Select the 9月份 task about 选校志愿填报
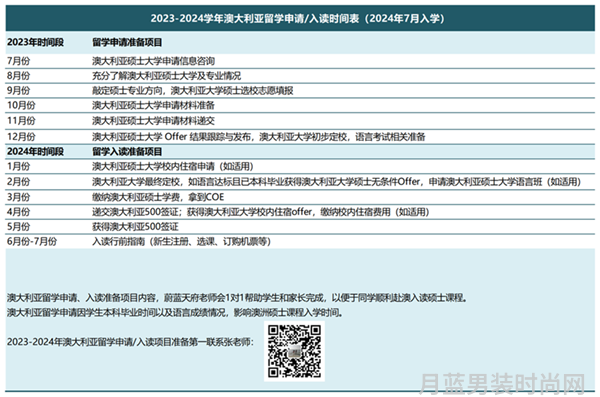The width and height of the screenshot is (600, 397). click(192, 90)
